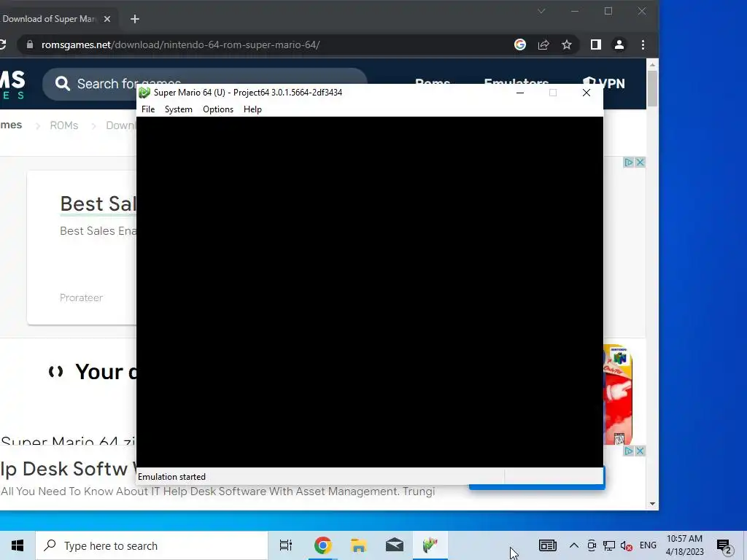
Task: Open the System menu in Project64
Action: (178, 109)
